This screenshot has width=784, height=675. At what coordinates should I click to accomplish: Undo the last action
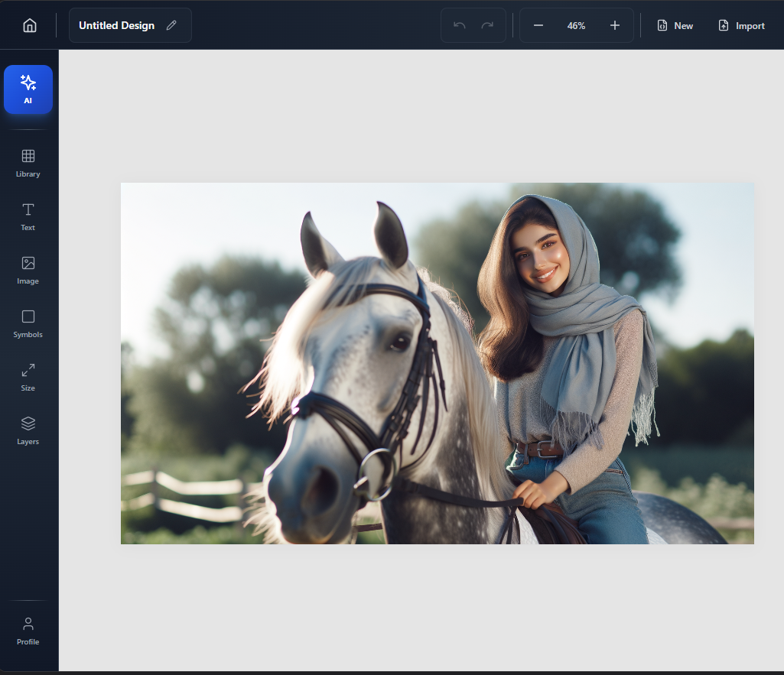click(x=459, y=25)
